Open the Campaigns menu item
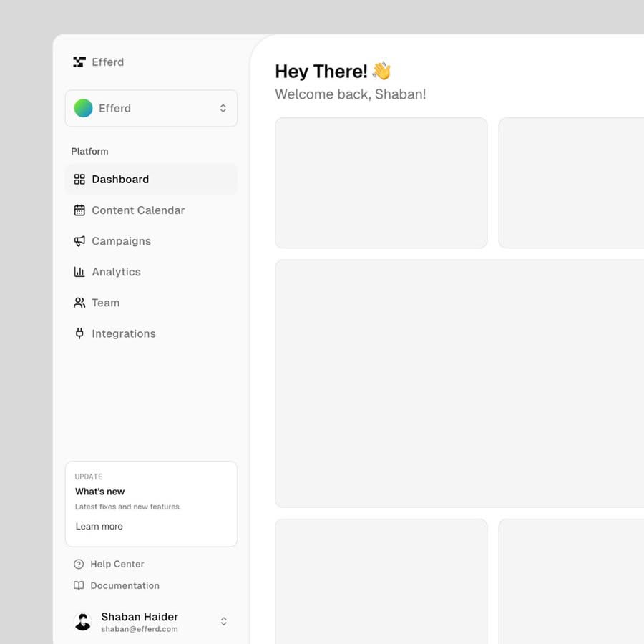Viewport: 644px width, 644px height. [x=121, y=241]
